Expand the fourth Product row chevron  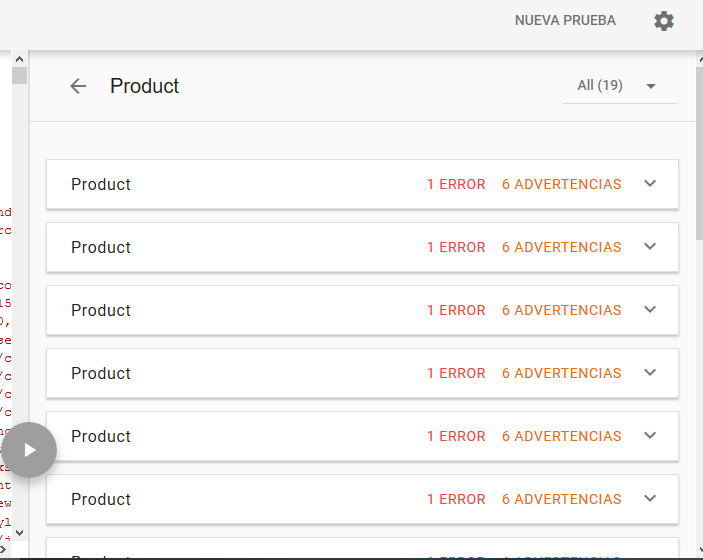tap(650, 373)
